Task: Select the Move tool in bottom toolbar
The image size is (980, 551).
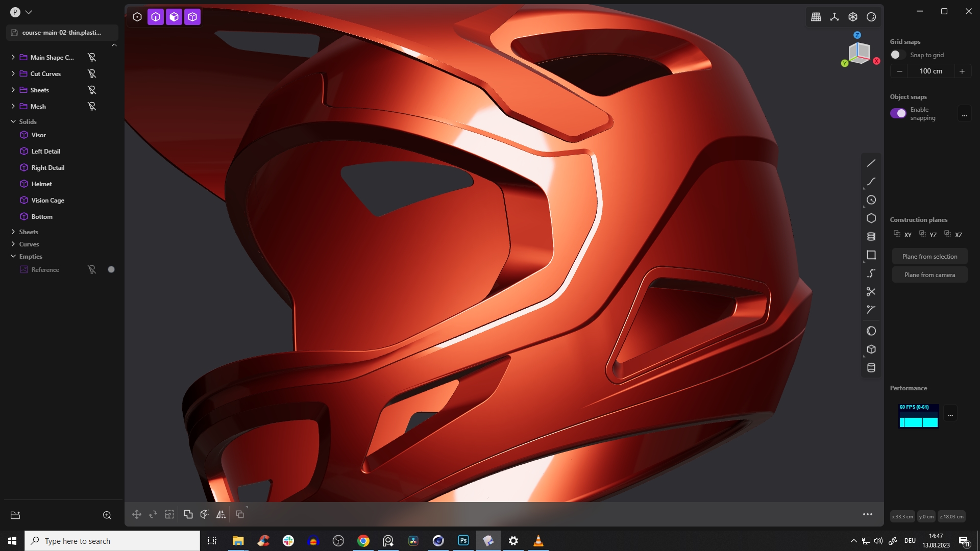Action: coord(136,514)
